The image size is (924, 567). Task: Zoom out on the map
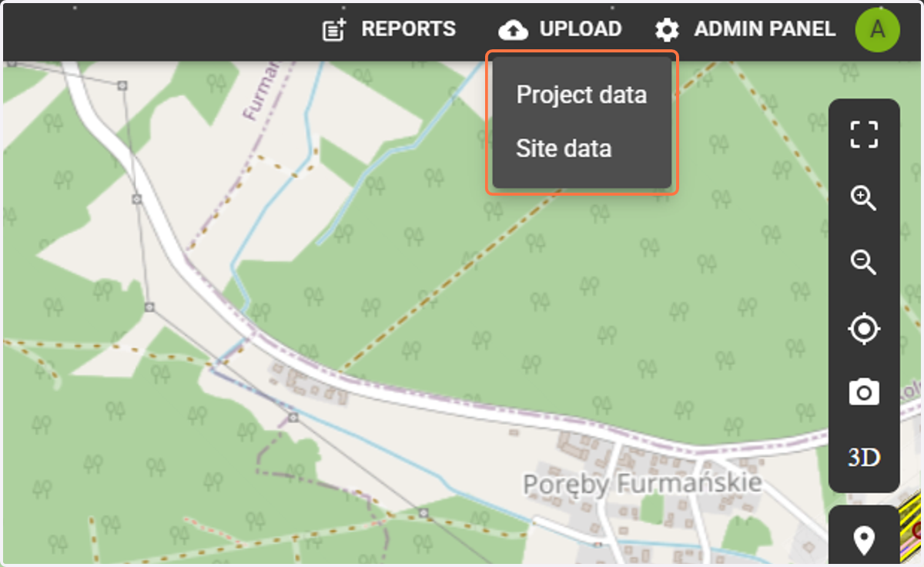coord(864,263)
